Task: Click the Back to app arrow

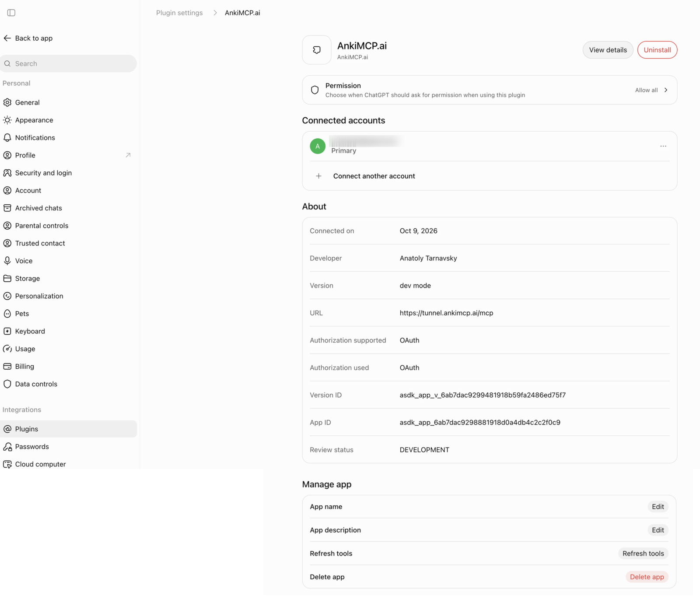Action: click(x=7, y=38)
